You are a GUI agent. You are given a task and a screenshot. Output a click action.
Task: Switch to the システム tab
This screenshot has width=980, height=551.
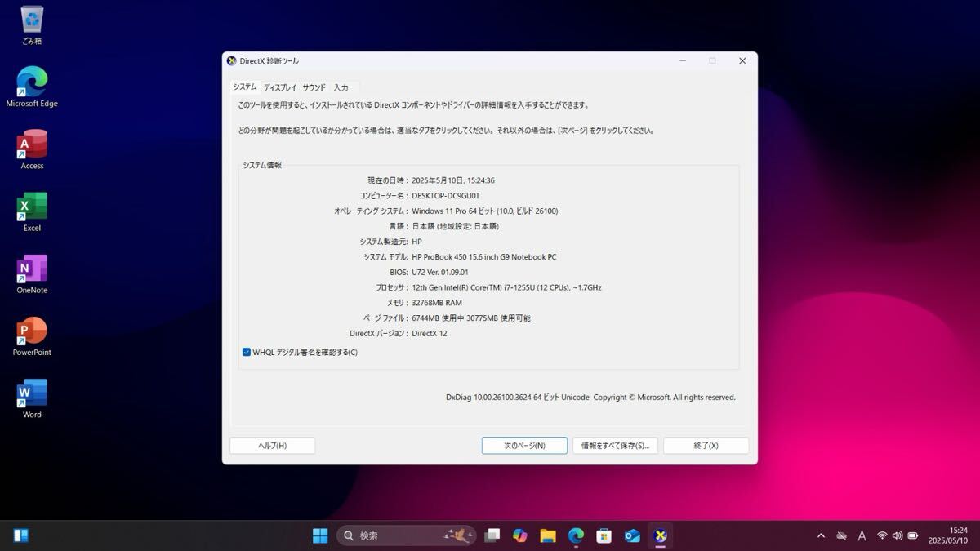pos(244,87)
